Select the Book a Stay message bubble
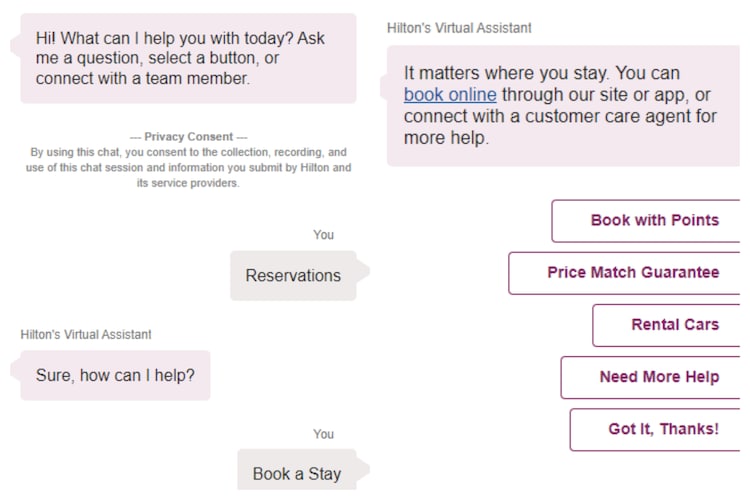Screen dimensions: 750x500 click(296, 474)
